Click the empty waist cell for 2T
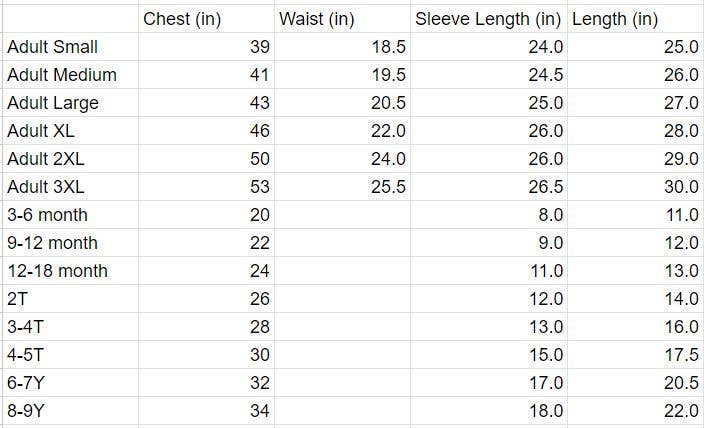The height and width of the screenshot is (428, 704). pyautogui.click(x=342, y=299)
